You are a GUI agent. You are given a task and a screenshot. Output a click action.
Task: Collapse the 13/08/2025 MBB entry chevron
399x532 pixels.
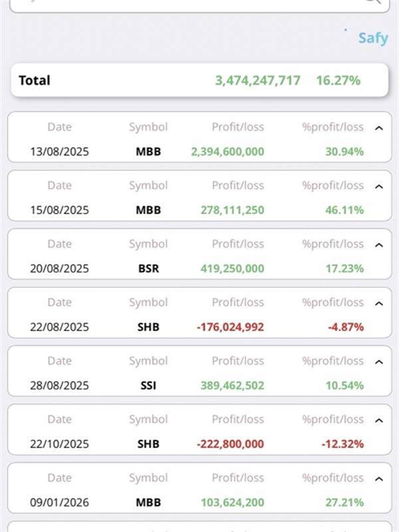(379, 128)
